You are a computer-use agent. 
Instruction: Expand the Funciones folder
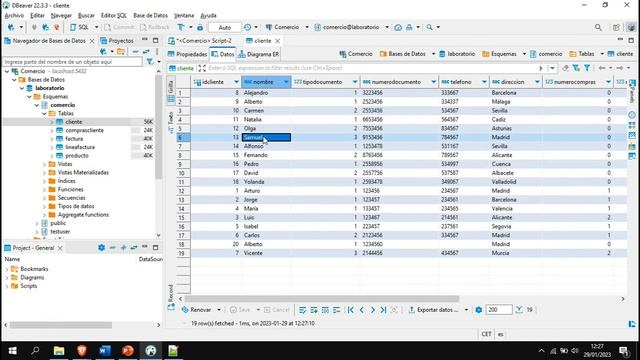click(x=44, y=189)
